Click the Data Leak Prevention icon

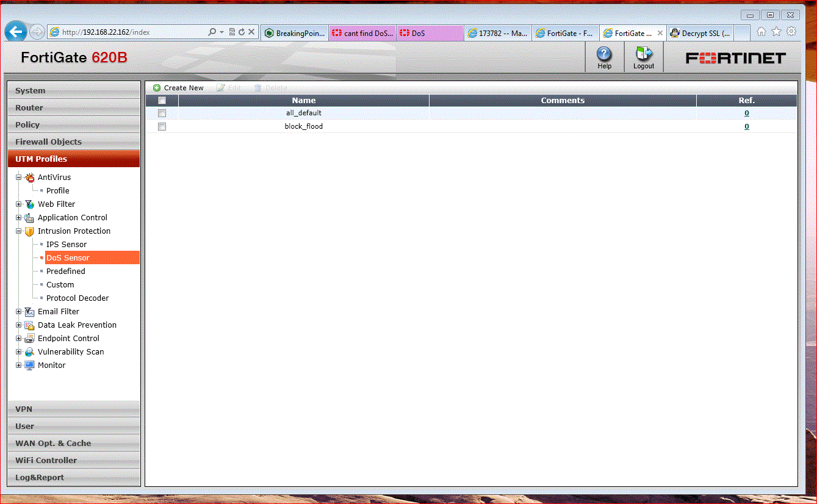pyautogui.click(x=29, y=325)
